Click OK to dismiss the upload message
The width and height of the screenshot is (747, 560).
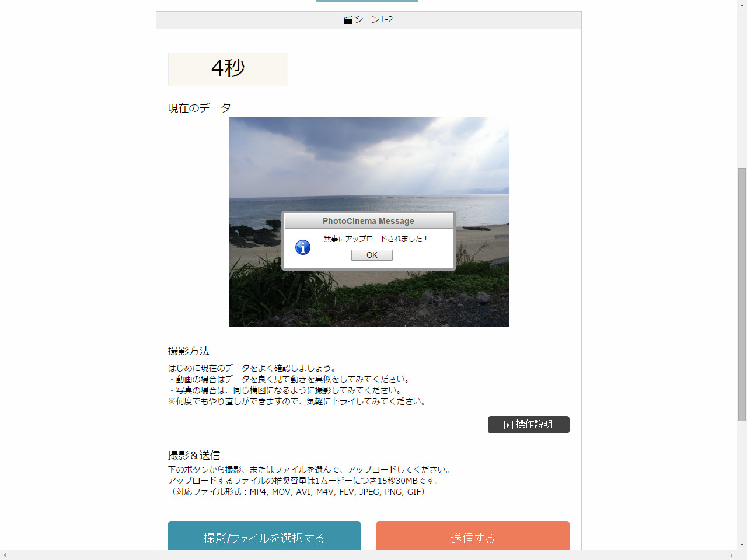(x=372, y=255)
